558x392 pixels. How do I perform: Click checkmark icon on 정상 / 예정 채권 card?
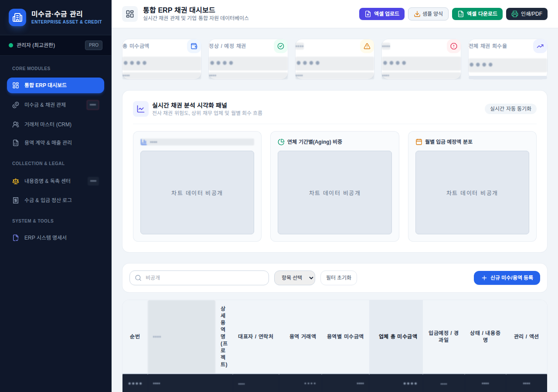click(281, 46)
